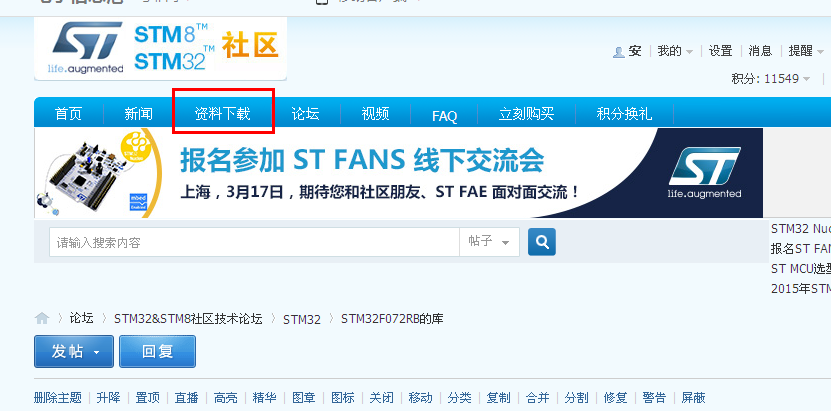This screenshot has height=411, width=831.
Task: Click the 复制 moderation link
Action: coord(499,398)
